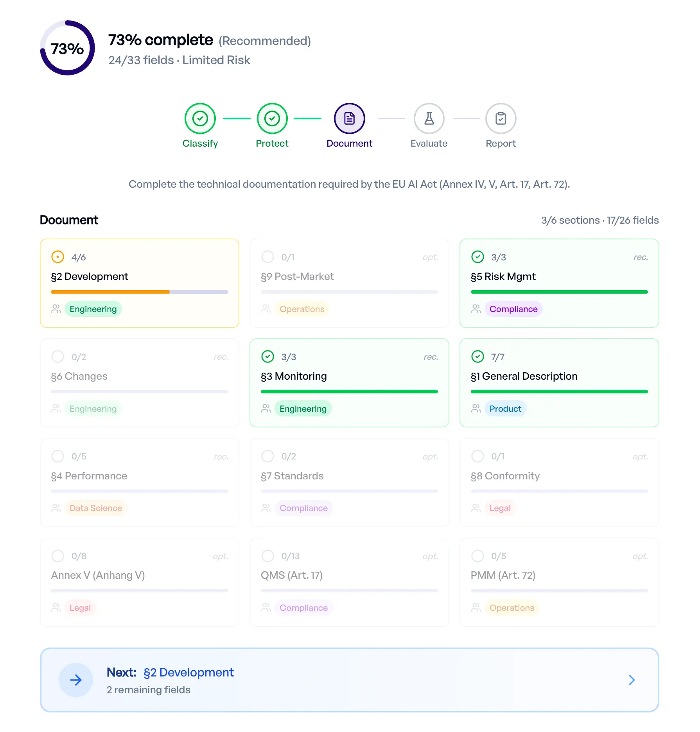Toggle the empty status circle for §6 Changes
The image size is (700, 732).
coord(58,357)
